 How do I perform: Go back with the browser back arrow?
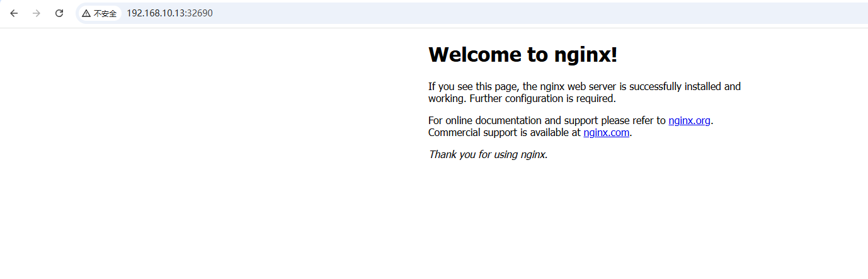[14, 13]
